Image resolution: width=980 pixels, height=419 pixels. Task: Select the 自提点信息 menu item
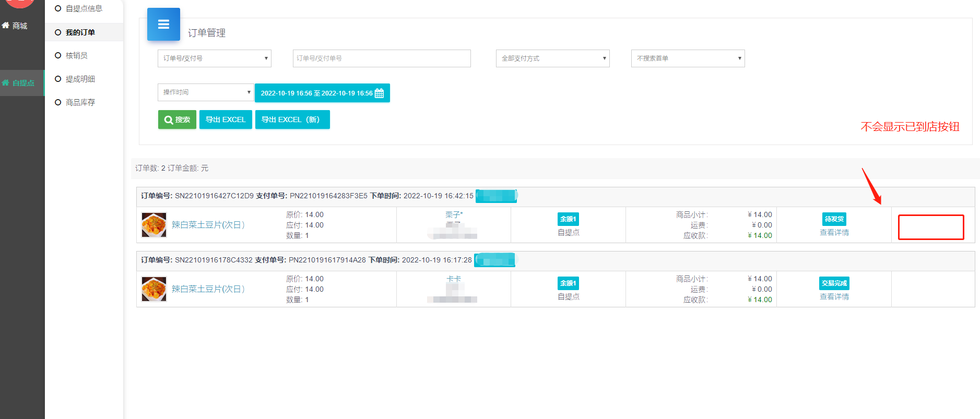point(84,8)
